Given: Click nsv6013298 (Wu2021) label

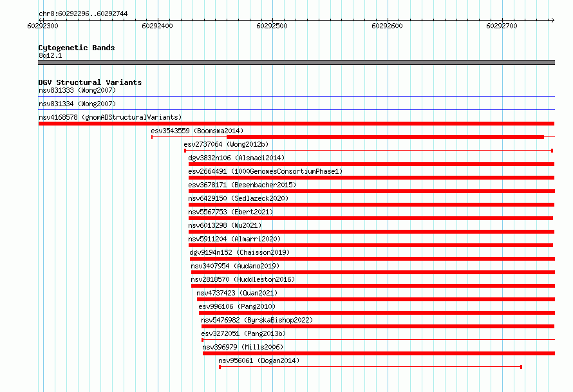Looking at the screenshot, I should click(225, 225).
